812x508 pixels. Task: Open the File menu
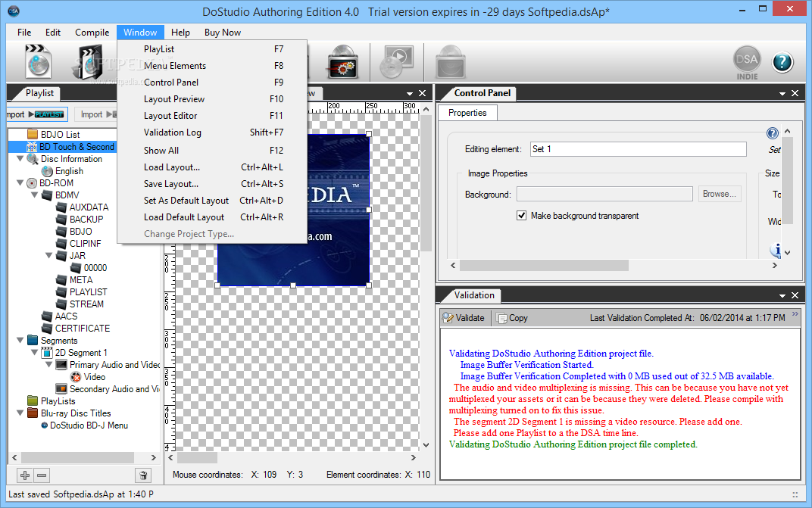point(23,32)
